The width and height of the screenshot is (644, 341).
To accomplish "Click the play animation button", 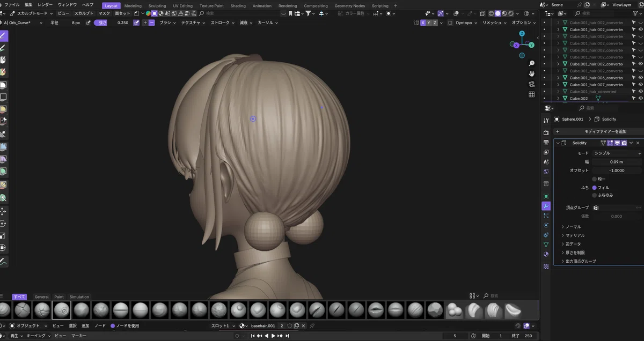I will [x=274, y=336].
